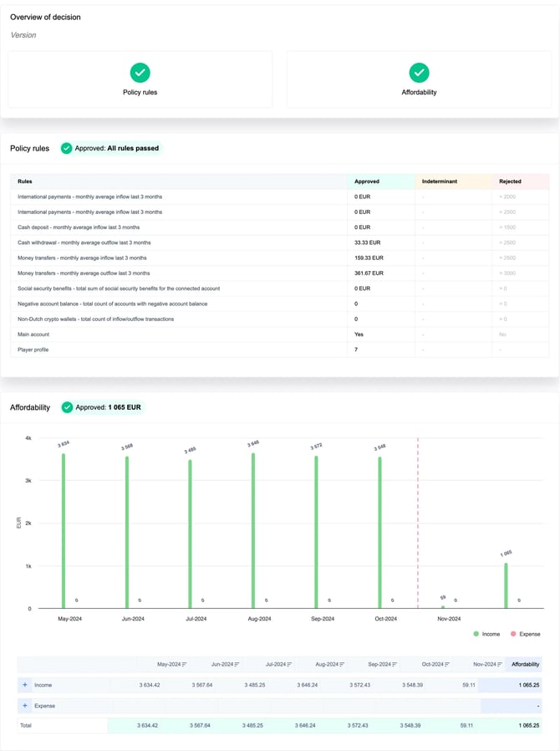Click the Oct-2024 column sort icon
Image resolution: width=560 pixels, height=751 pixels.
[447, 664]
